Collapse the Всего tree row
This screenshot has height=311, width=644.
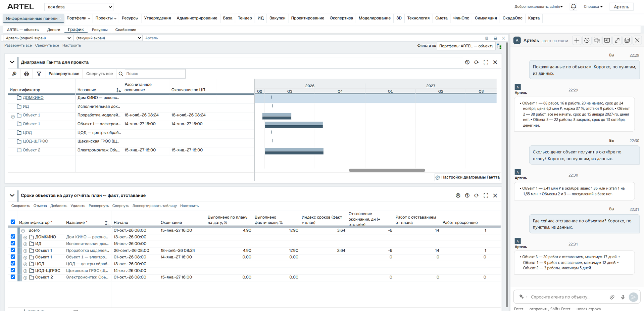(23, 231)
